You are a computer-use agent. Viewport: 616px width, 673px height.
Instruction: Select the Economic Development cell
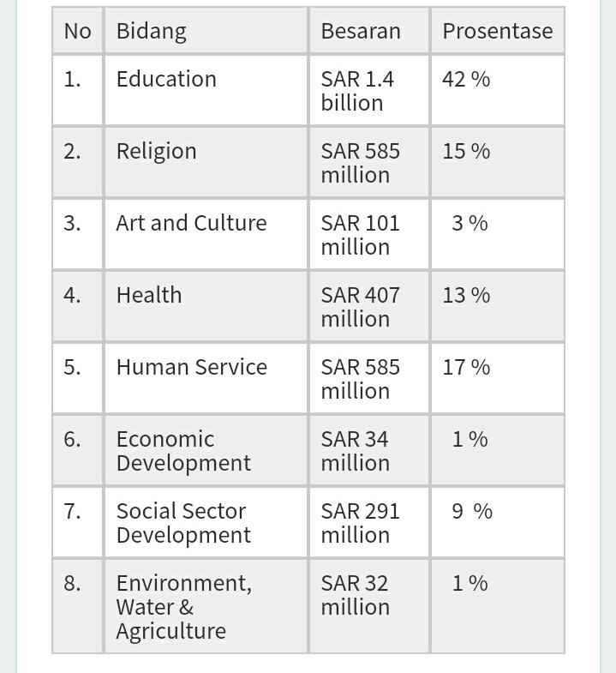206,451
